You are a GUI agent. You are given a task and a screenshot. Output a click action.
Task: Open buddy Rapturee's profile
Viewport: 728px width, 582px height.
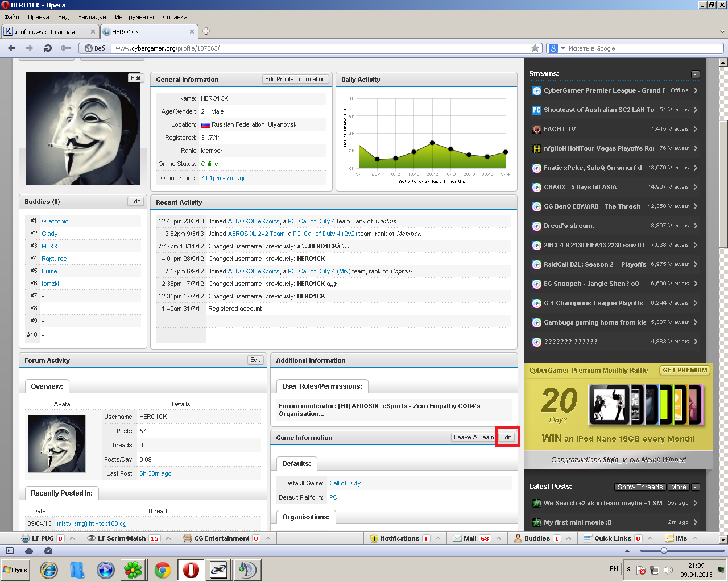pyautogui.click(x=54, y=259)
